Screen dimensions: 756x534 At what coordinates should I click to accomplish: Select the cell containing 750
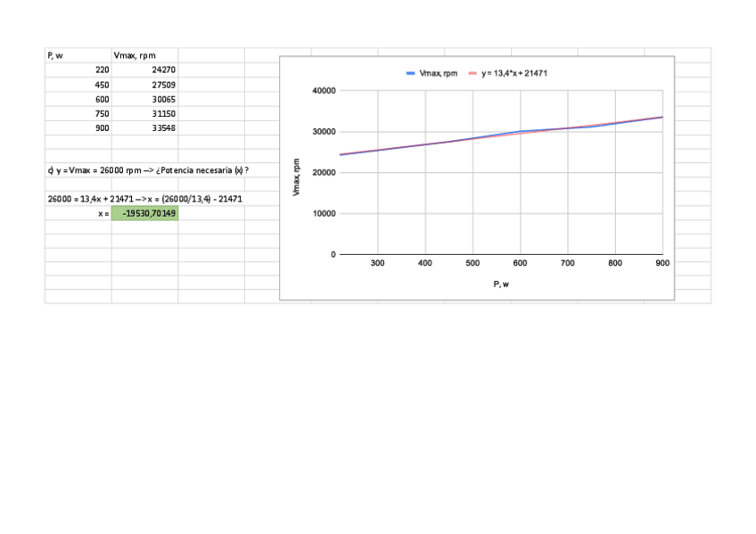point(78,114)
